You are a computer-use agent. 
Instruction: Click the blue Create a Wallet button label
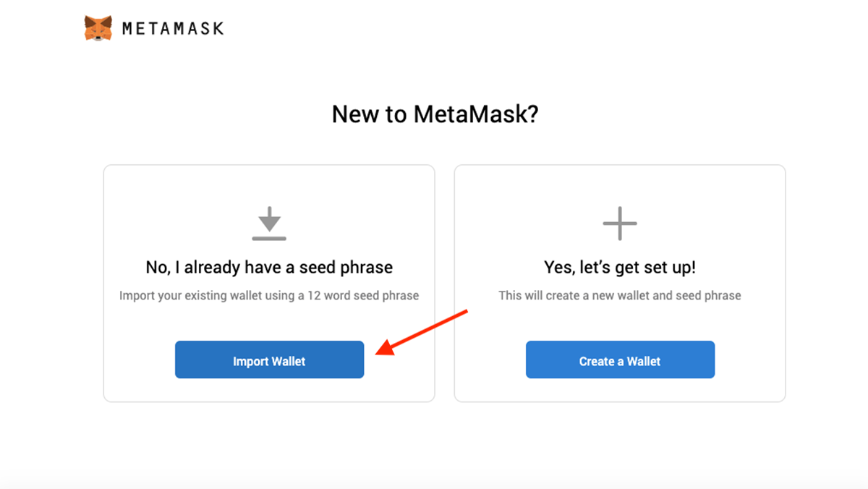620,360
